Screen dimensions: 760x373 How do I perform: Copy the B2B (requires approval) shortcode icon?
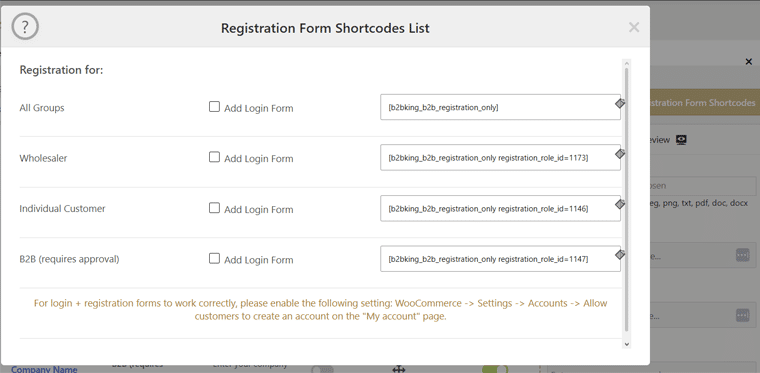[x=619, y=255]
